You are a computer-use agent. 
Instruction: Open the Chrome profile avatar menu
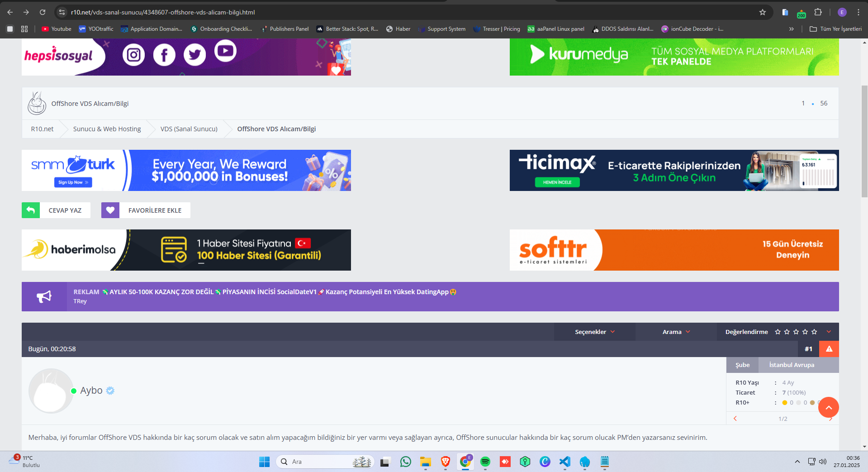point(842,12)
